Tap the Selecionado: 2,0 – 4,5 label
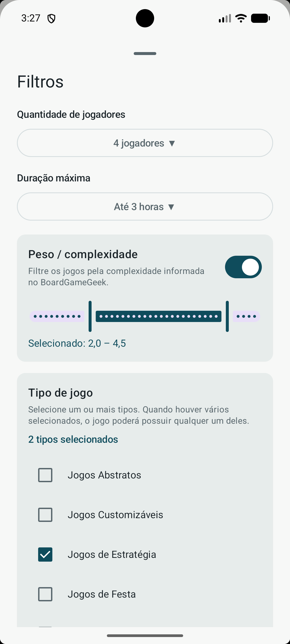 point(77,343)
